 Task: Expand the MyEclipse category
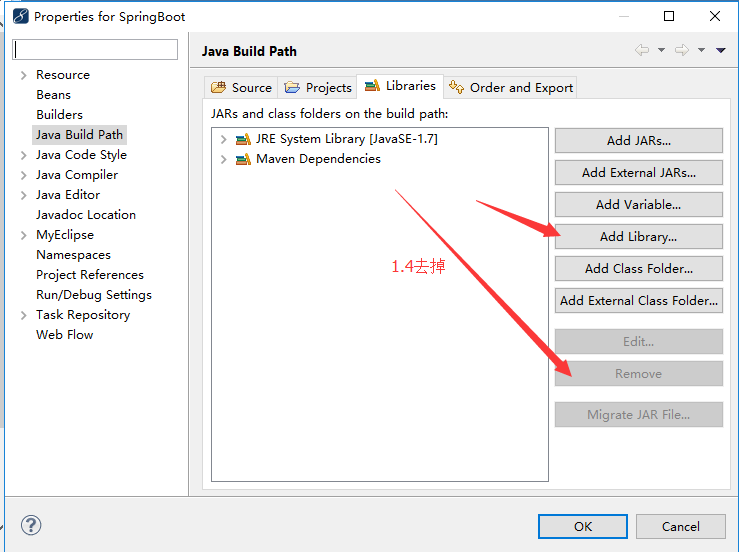[x=24, y=235]
